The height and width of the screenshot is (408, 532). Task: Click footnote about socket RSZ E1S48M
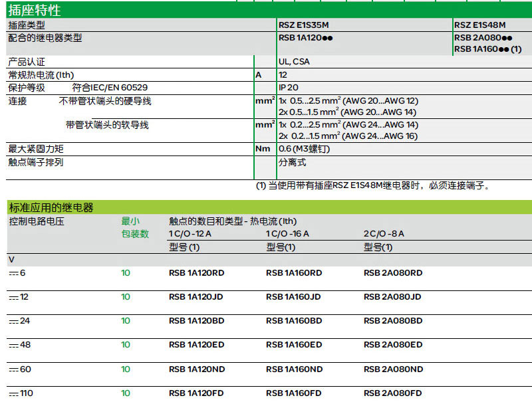tap(372, 185)
